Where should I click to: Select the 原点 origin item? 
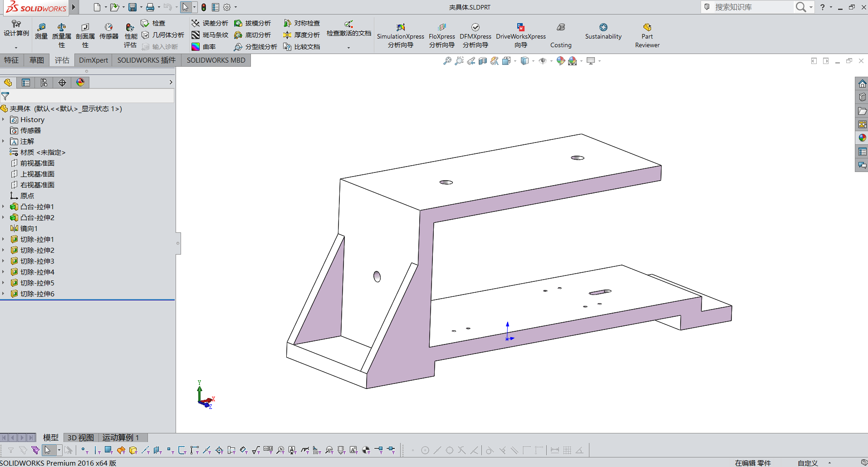coord(22,196)
